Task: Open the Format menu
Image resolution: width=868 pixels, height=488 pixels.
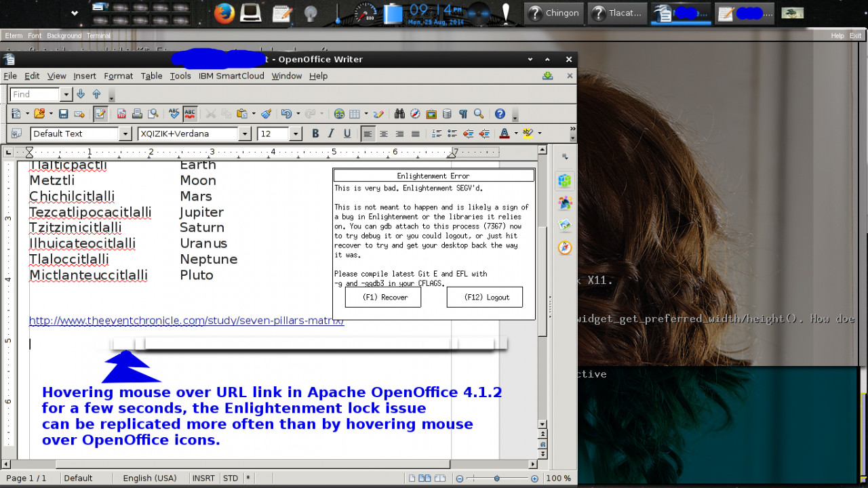Action: tap(119, 76)
